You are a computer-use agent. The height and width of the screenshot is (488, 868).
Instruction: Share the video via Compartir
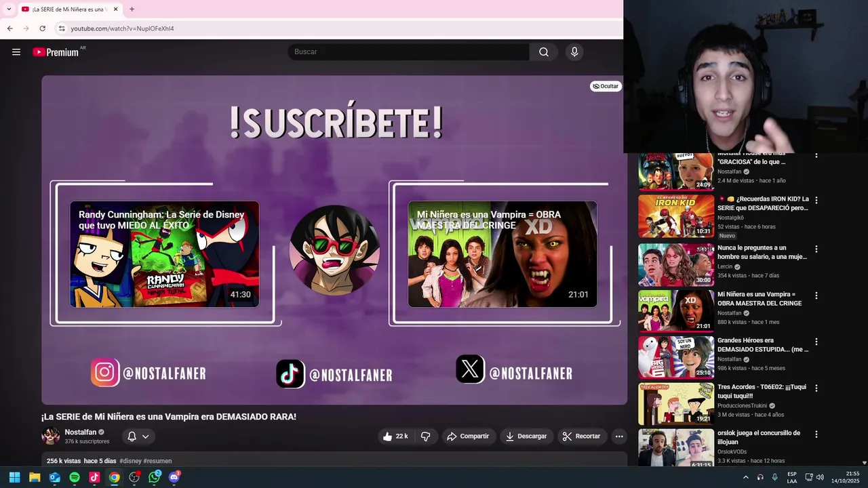(x=468, y=436)
